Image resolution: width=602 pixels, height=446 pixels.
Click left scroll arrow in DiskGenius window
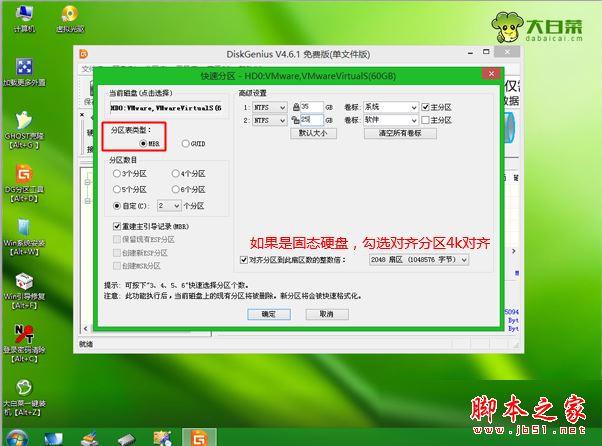[85, 329]
